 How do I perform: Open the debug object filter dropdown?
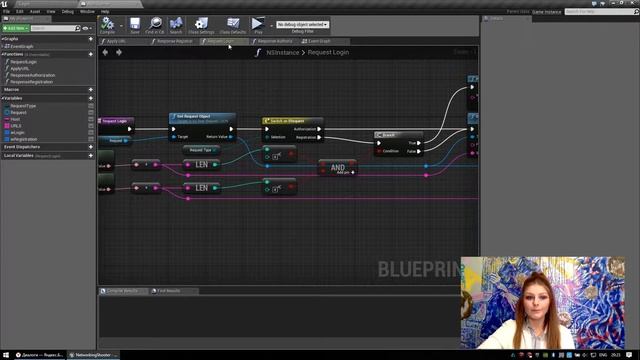pyautogui.click(x=302, y=24)
